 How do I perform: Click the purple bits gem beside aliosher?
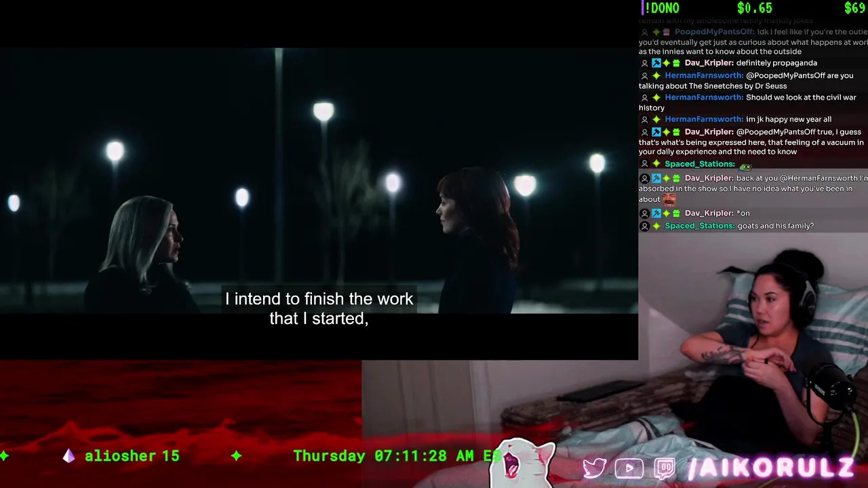pos(68,456)
